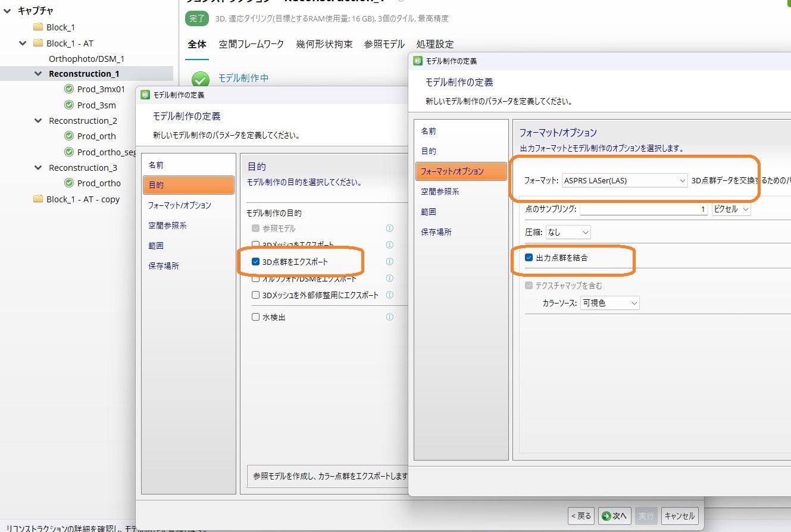This screenshot has height=532, width=791.
Task: Select highlighted フォーマット/オプション step in the front dialog
Action: coord(461,171)
